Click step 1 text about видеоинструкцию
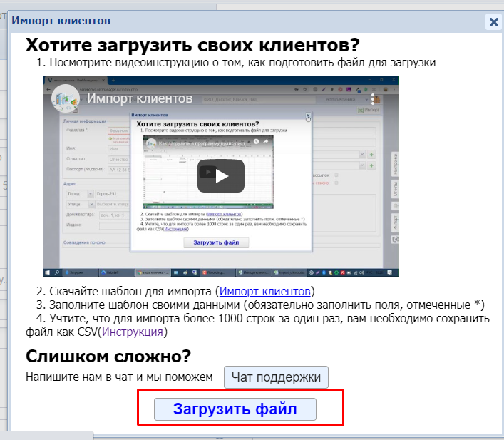504x440 pixels. click(x=236, y=62)
